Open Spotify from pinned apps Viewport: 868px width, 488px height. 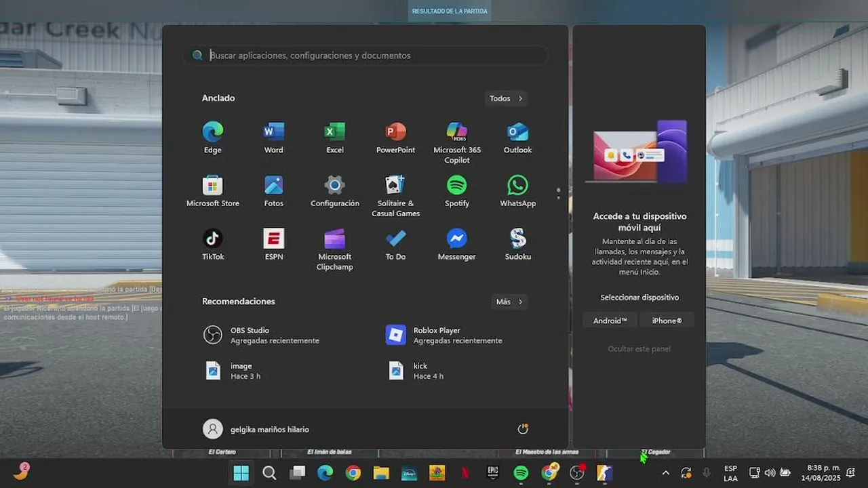pyautogui.click(x=457, y=191)
